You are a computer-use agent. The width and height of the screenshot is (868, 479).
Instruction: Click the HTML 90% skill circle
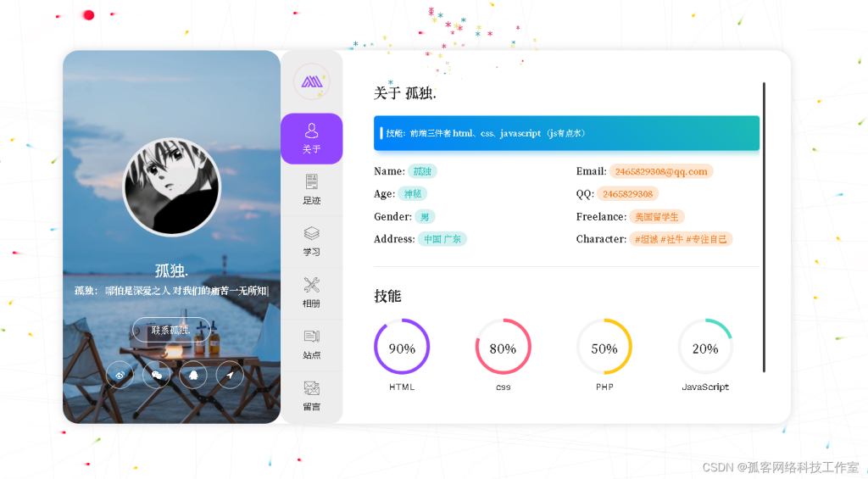pyautogui.click(x=402, y=347)
